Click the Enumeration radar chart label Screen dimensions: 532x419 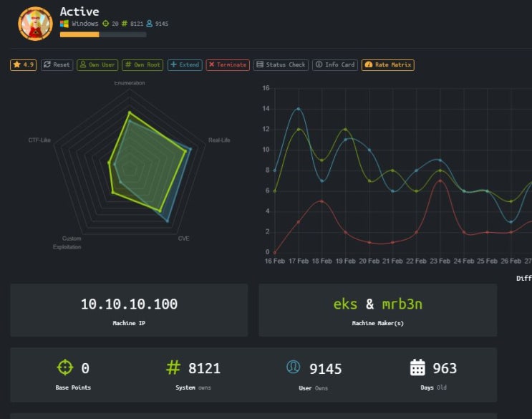click(130, 83)
